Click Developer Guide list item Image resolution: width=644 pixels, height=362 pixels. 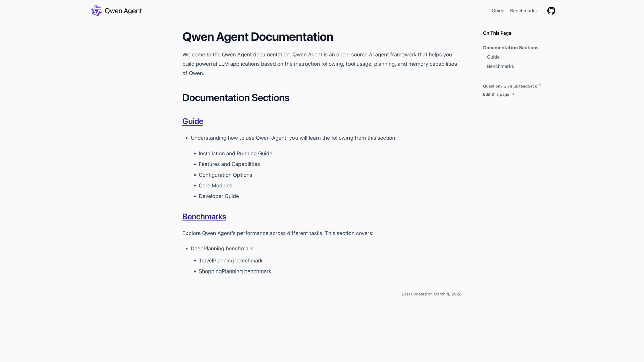tap(219, 196)
